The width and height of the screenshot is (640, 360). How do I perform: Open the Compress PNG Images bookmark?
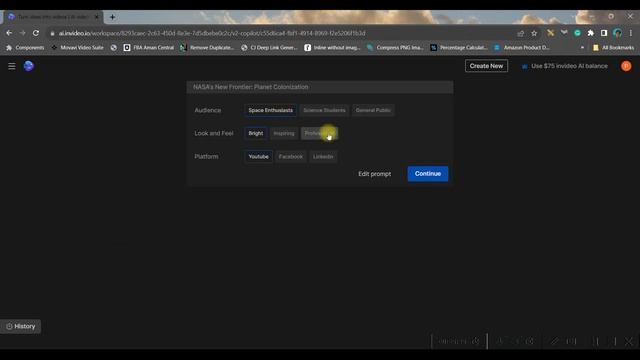pos(395,48)
